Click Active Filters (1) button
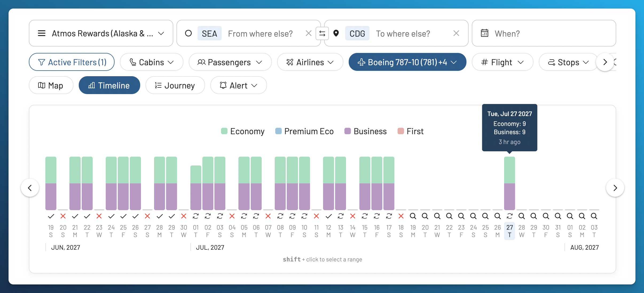This screenshot has width=644, height=293. click(72, 62)
